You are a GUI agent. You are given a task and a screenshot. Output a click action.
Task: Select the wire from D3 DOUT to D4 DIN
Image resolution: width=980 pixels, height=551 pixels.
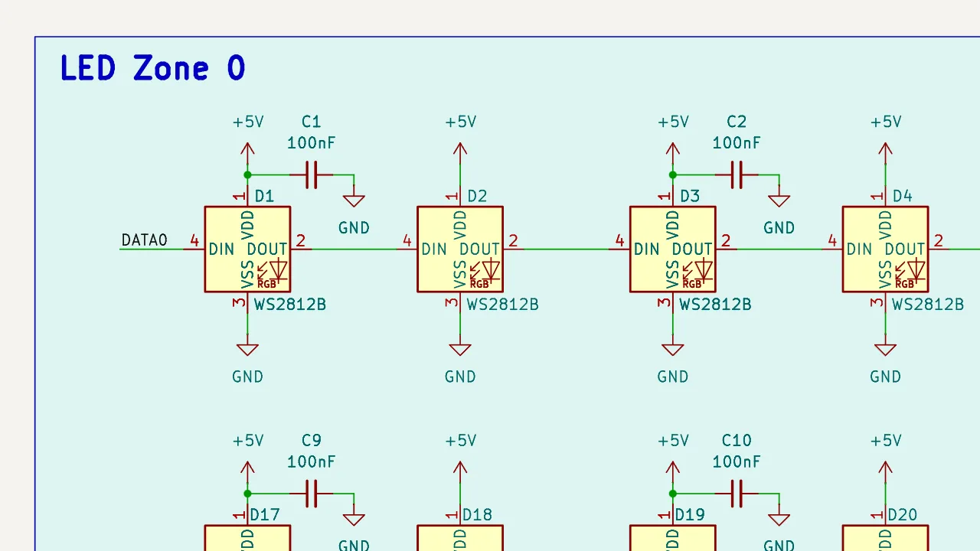pyautogui.click(x=779, y=249)
